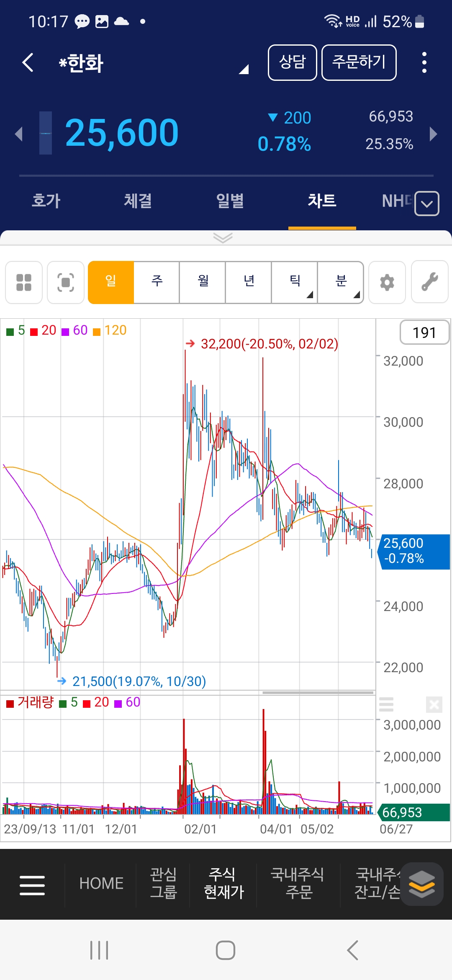Open minute 분 interval dropdown

pos(341,282)
